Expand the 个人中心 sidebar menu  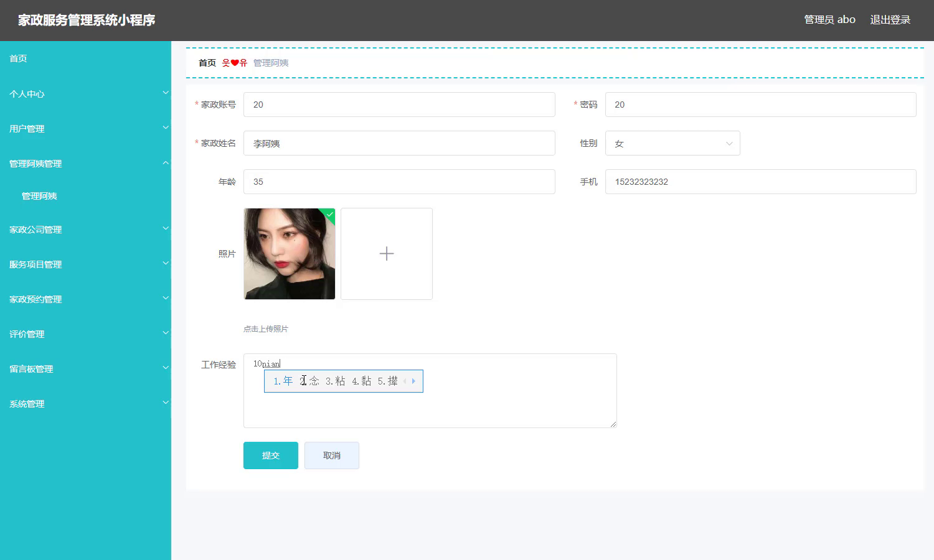pos(85,93)
